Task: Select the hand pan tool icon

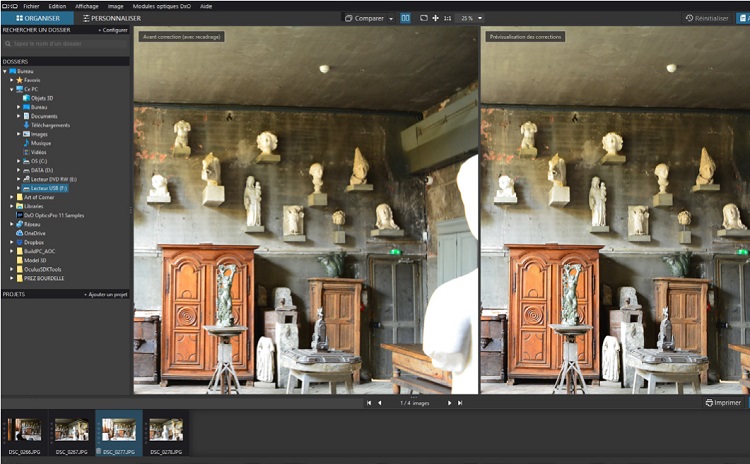Action: [435, 18]
